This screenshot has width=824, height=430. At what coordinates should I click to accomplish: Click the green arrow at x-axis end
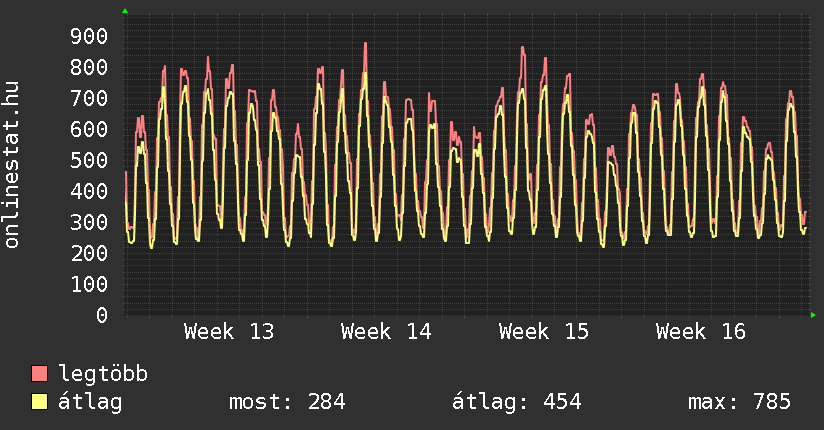[x=814, y=315]
